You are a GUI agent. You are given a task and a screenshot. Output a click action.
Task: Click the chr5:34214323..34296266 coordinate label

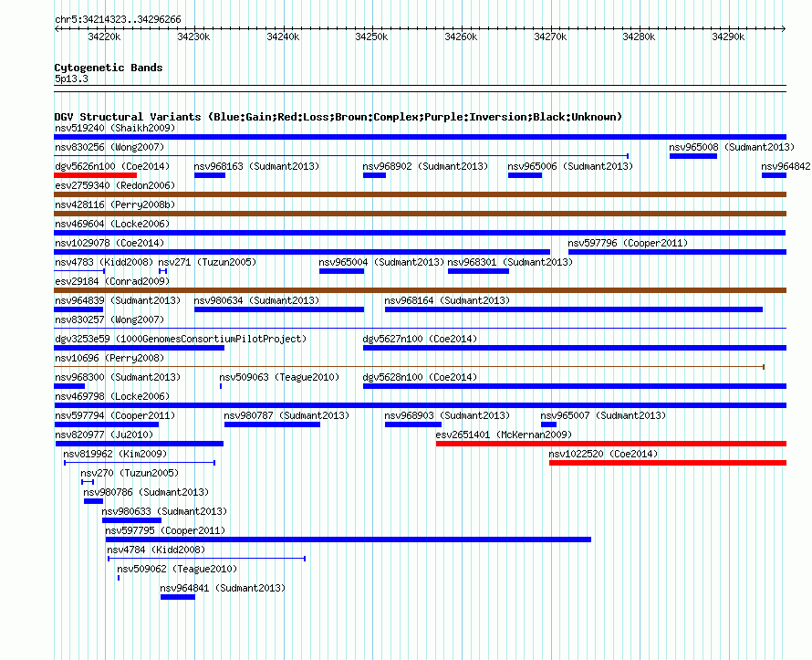point(118,19)
